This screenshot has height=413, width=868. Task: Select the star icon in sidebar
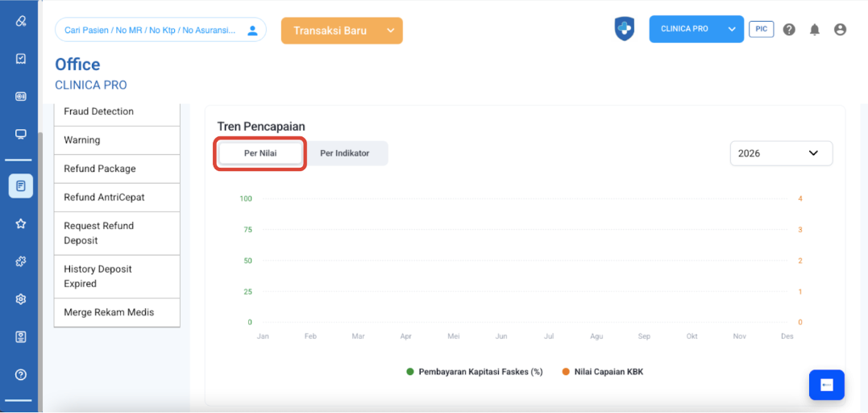pyautogui.click(x=21, y=224)
